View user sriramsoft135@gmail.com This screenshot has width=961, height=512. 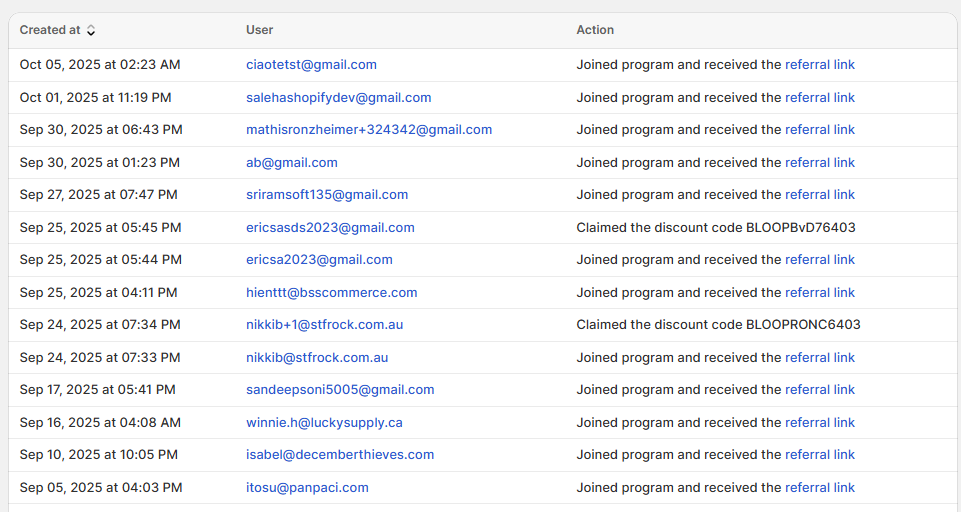[x=327, y=195]
